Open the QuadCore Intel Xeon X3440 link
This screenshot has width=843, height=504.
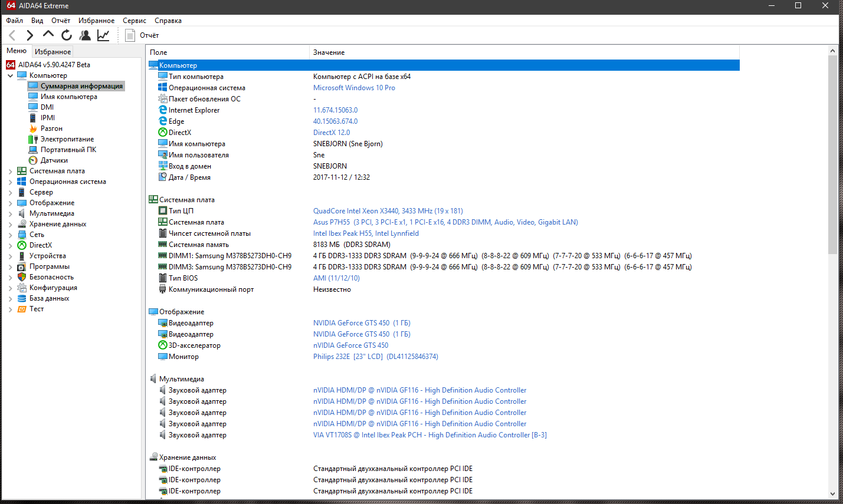388,211
